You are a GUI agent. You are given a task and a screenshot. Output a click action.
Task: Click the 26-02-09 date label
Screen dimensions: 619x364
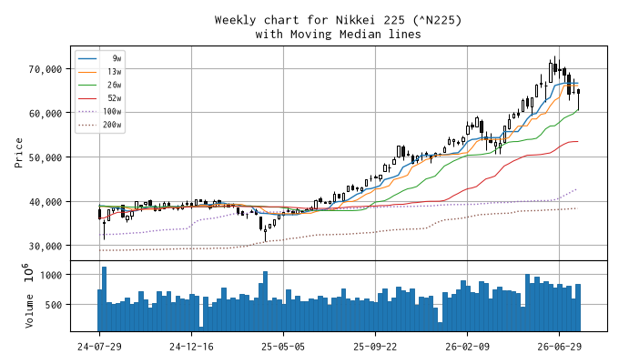[x=467, y=347]
